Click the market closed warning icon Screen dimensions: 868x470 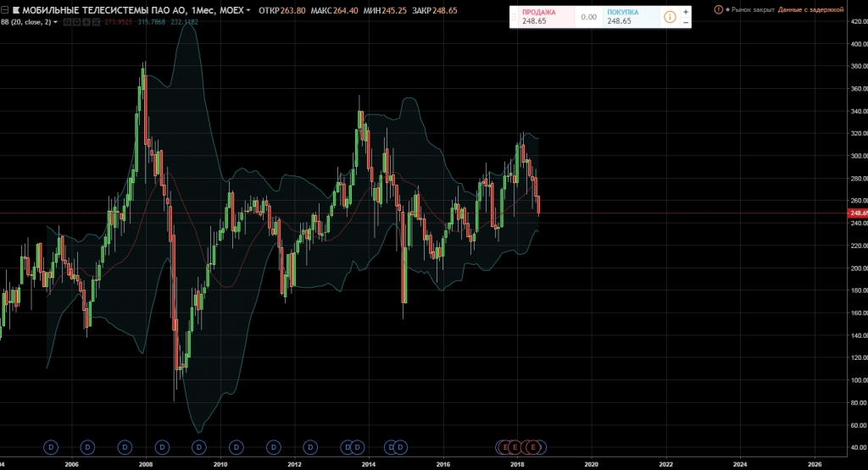(x=719, y=9)
